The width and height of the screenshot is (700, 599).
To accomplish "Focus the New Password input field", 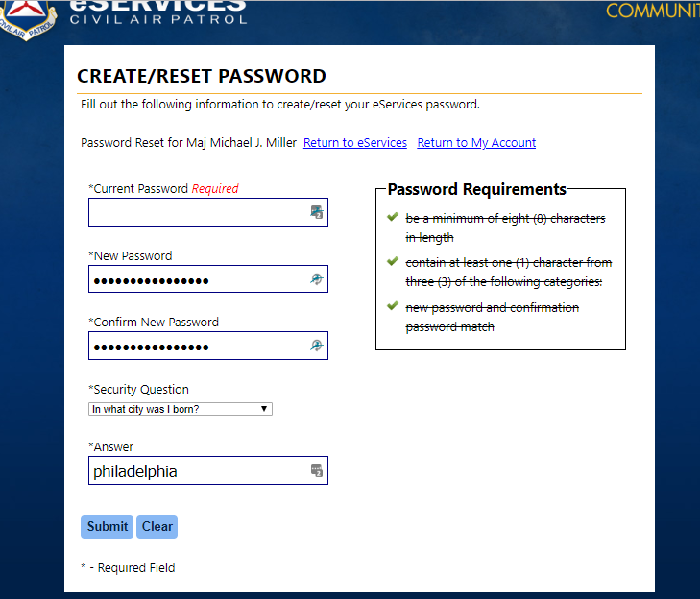I will click(208, 279).
